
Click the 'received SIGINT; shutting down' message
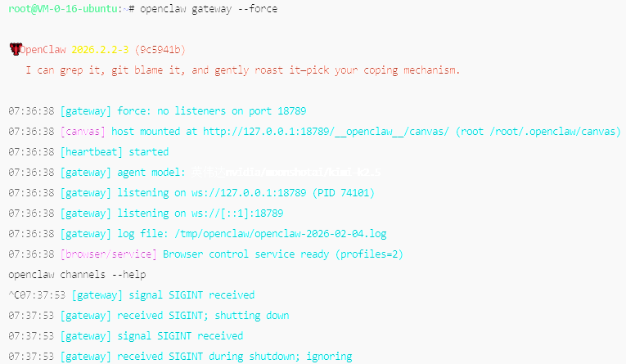click(x=203, y=315)
